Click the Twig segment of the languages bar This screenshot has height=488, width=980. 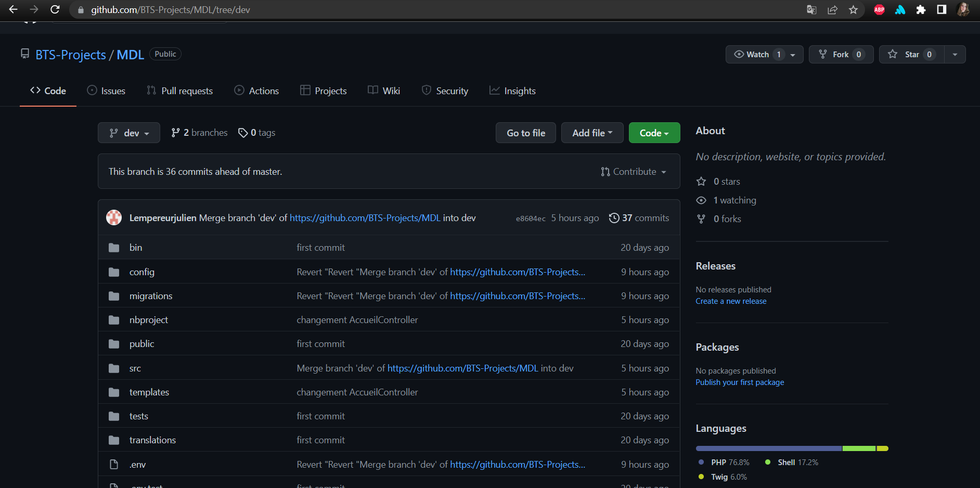pos(883,448)
